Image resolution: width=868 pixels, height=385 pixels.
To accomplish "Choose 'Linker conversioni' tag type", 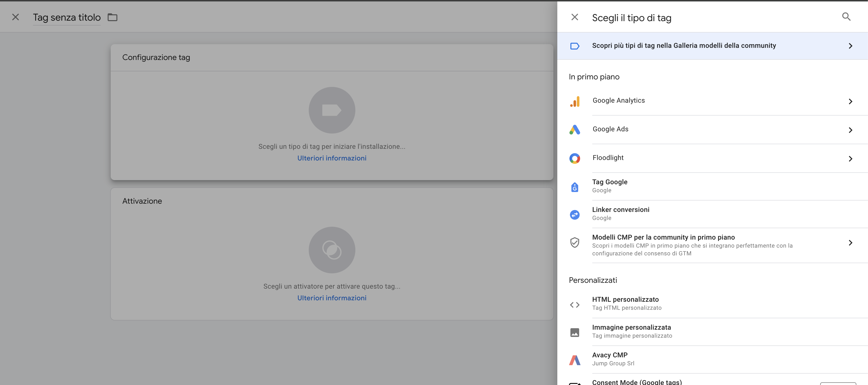I will (712, 214).
